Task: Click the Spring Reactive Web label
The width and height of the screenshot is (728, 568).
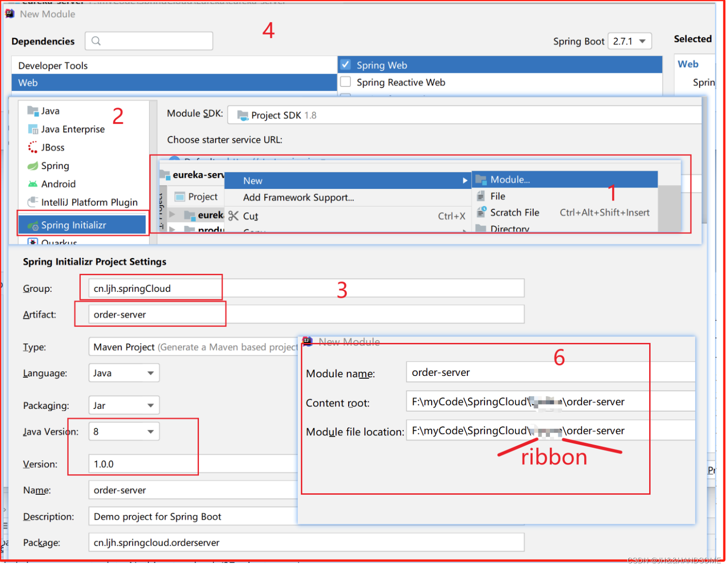Action: pos(401,83)
